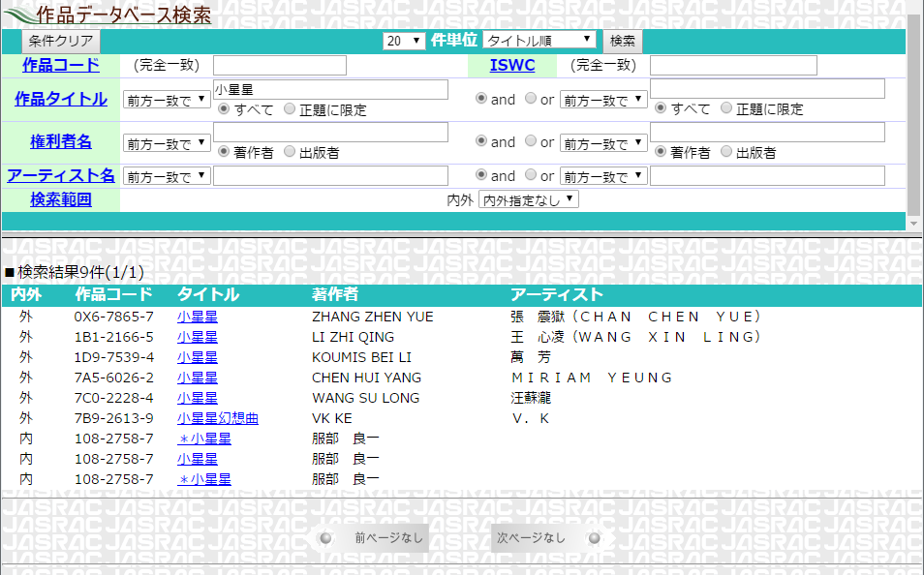Select 'and' radio in 権利者名 row
Viewport: 924px width, 575px height.
point(481,140)
